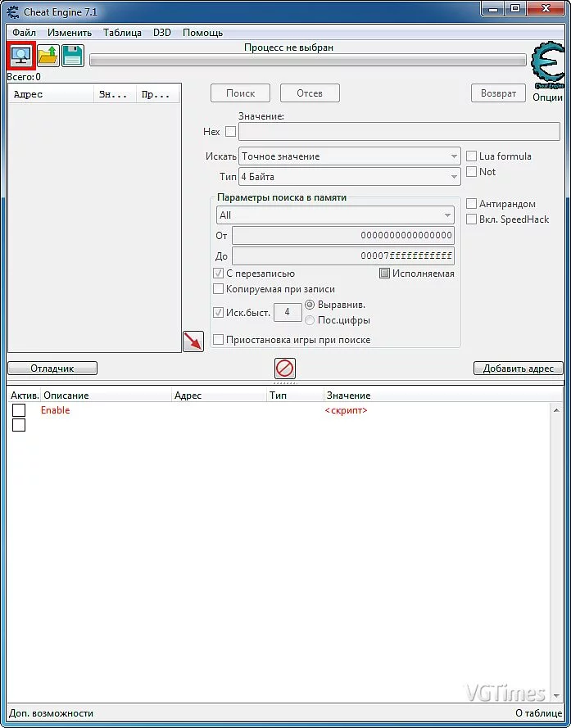The height and width of the screenshot is (728, 571).
Task: Click the От start address field
Action: point(343,235)
